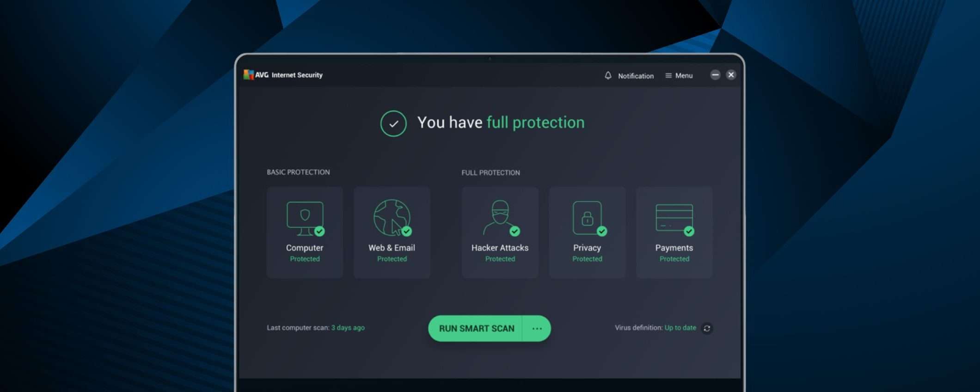This screenshot has height=392, width=980.
Task: Click the 3 days ago scan text
Action: [348, 328]
